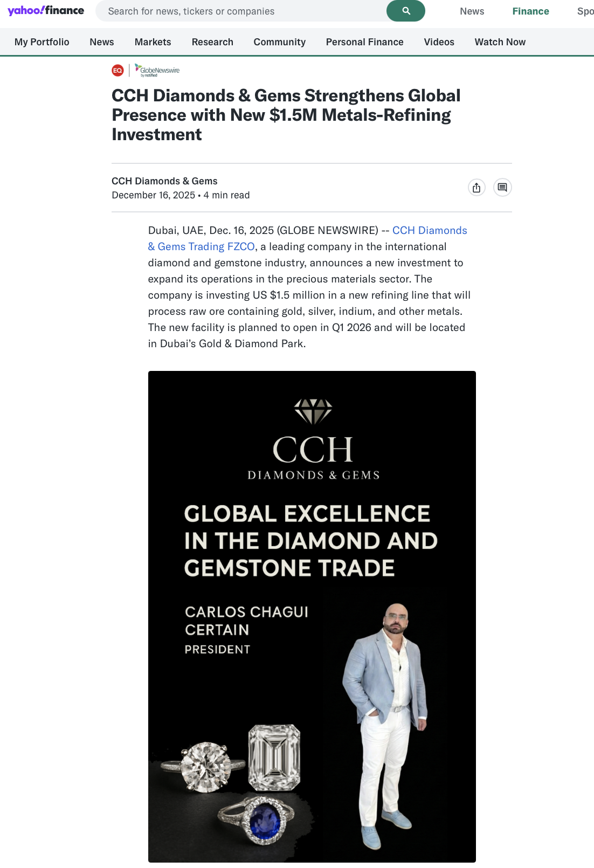Select Personal Finance in navigation
This screenshot has width=594, height=868.
click(365, 42)
